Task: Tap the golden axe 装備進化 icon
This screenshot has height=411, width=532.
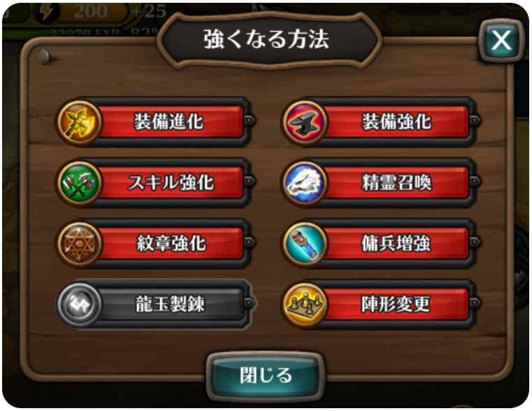Action: click(80, 122)
